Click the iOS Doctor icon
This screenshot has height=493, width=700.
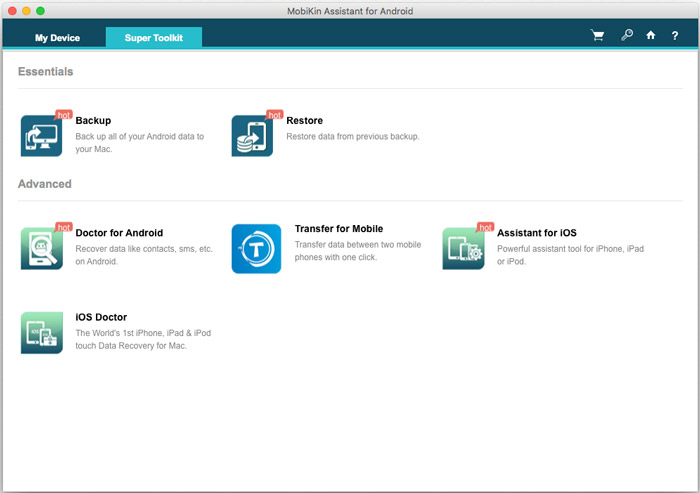click(x=42, y=333)
